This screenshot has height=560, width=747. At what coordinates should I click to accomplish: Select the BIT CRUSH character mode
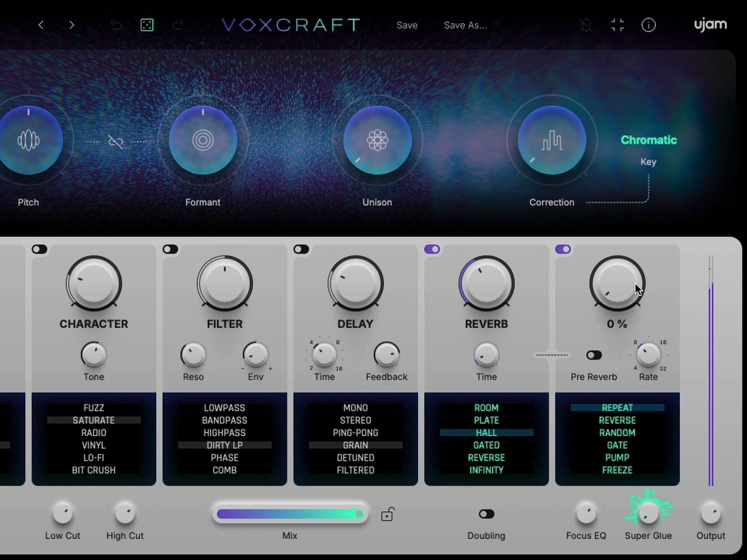coord(94,470)
